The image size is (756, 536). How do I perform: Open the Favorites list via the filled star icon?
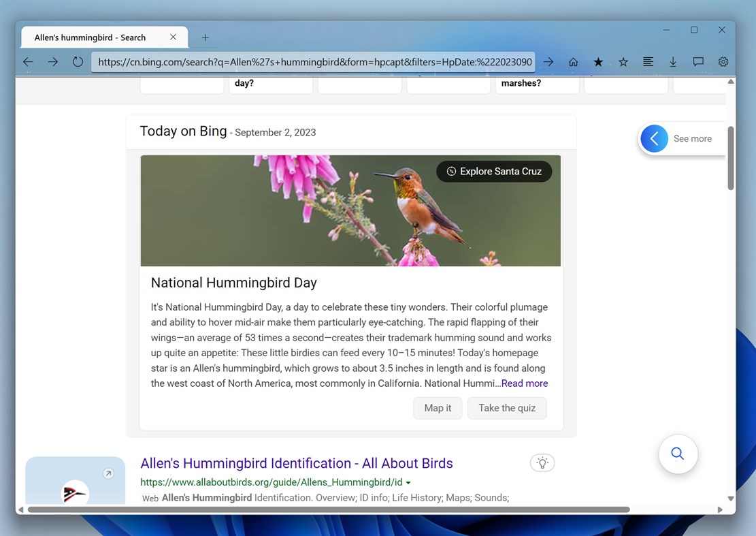click(598, 61)
